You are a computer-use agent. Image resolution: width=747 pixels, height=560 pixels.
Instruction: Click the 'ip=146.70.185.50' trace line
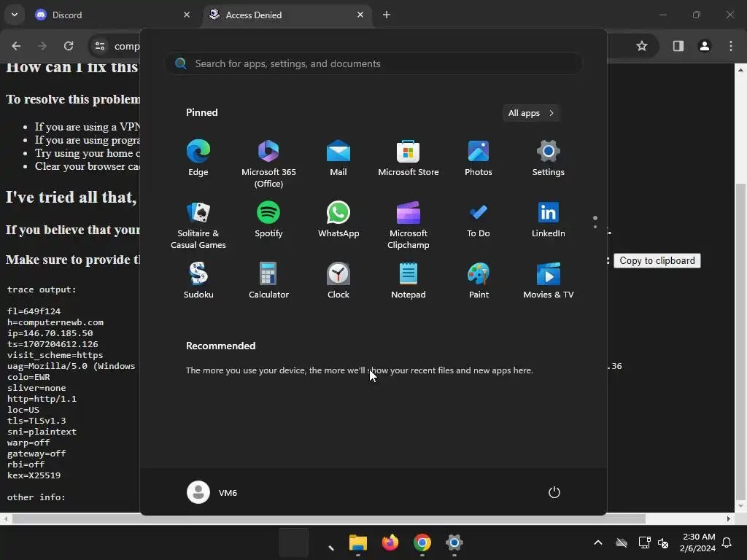point(50,333)
